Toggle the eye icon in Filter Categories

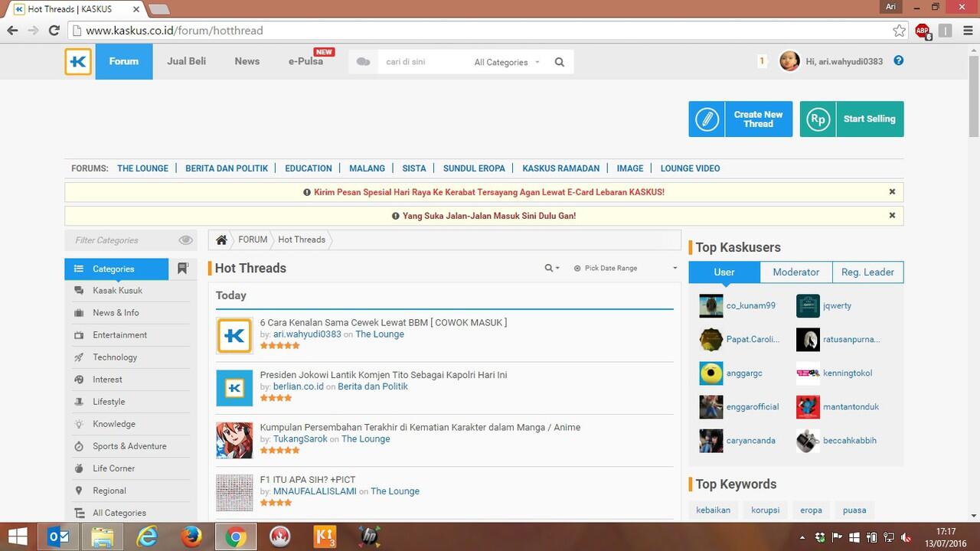tap(185, 240)
